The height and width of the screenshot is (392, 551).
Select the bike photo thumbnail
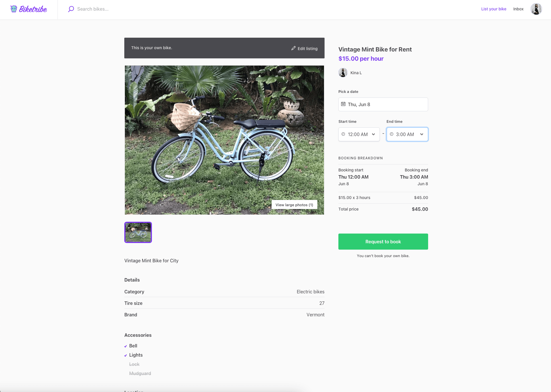click(x=138, y=232)
